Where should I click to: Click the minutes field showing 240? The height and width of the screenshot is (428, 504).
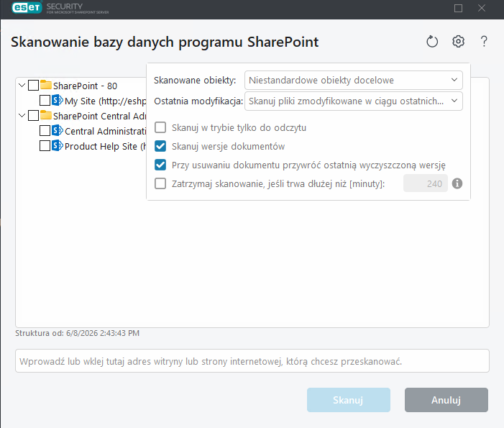(425, 183)
